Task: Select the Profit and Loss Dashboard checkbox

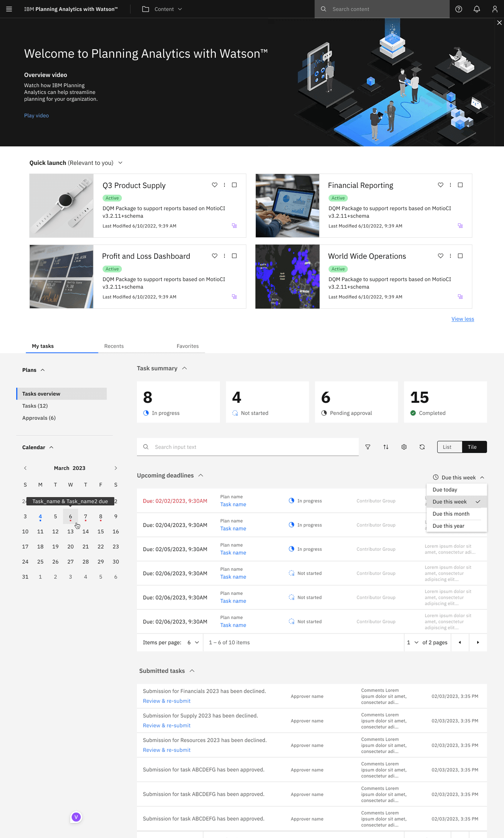Action: (234, 256)
